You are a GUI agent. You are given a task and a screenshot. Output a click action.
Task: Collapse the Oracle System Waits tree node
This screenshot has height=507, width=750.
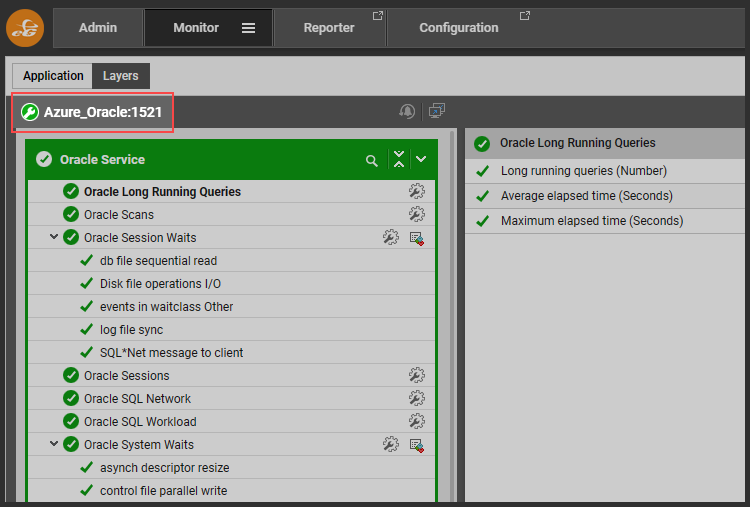click(54, 444)
